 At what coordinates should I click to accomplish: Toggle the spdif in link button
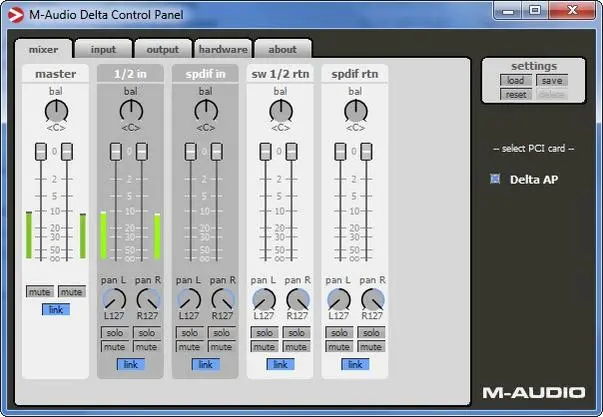[x=206, y=364]
